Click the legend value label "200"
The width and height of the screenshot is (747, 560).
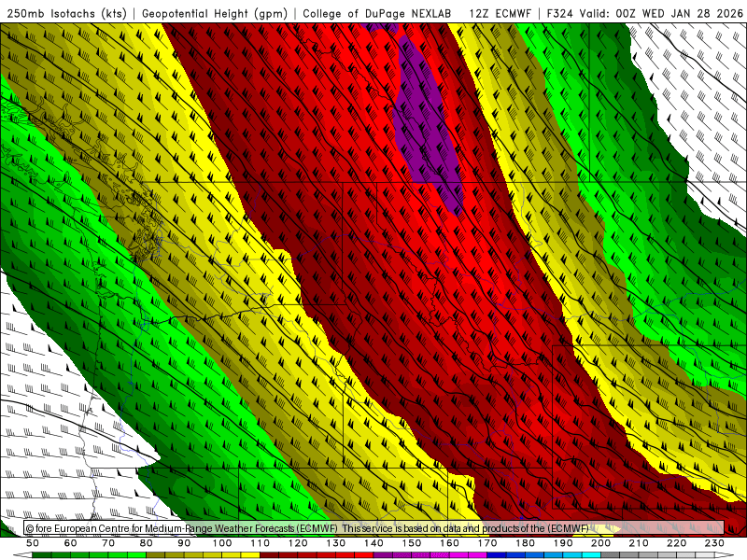click(600, 543)
